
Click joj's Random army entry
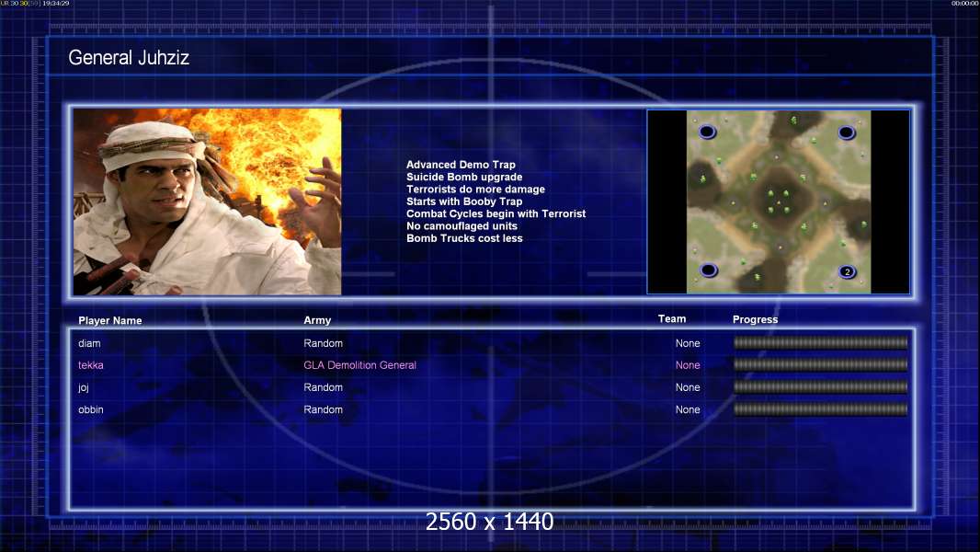323,387
